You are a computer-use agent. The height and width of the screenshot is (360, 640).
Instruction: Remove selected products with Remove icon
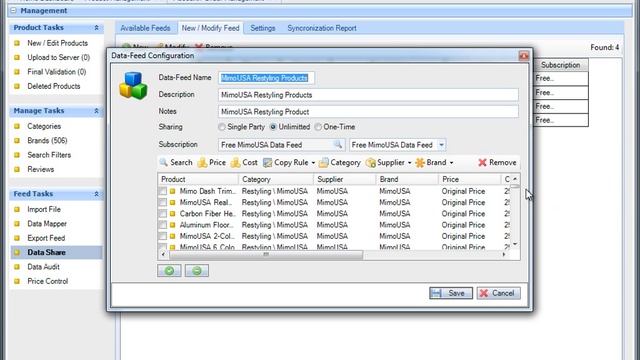point(482,162)
